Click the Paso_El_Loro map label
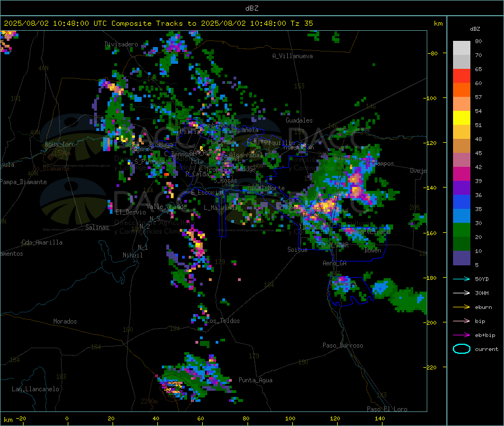This screenshot has width=504, height=426. (x=387, y=409)
